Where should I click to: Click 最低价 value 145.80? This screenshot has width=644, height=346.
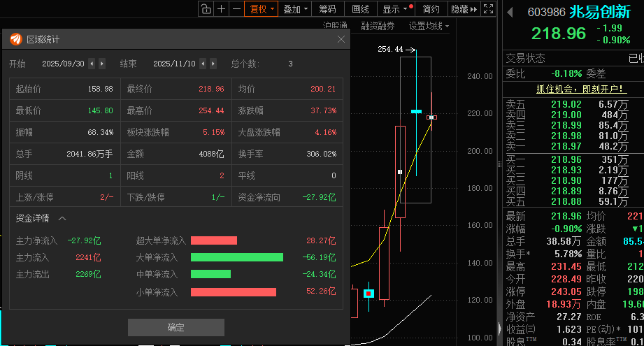100,110
